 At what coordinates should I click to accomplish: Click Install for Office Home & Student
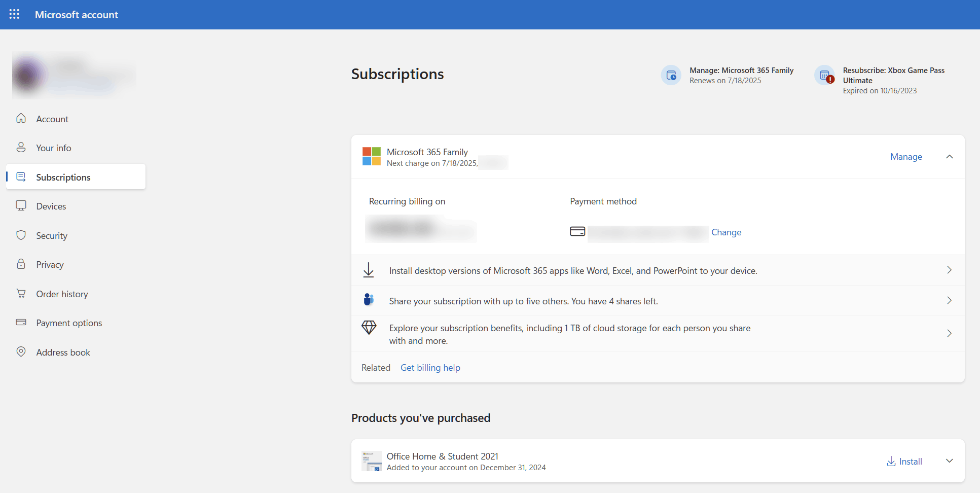[904, 462]
